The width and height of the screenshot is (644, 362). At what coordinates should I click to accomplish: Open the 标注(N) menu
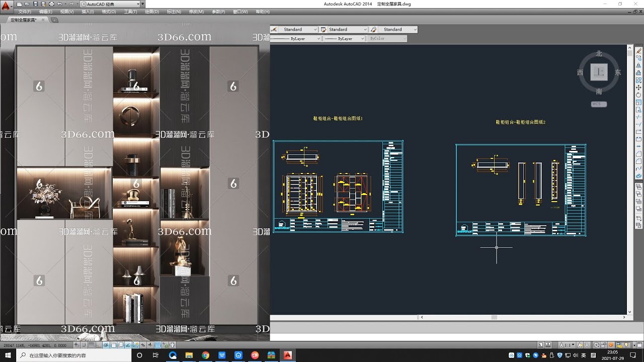click(x=174, y=12)
